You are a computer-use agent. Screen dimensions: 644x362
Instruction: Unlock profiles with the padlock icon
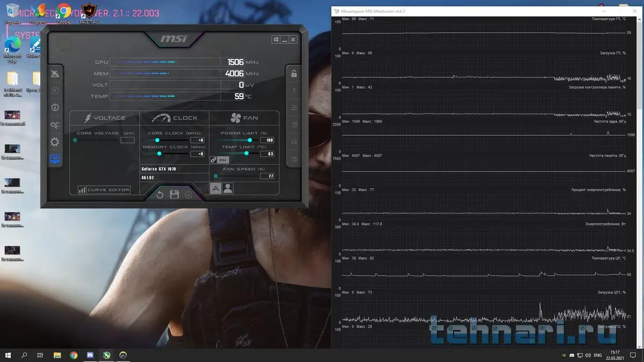[294, 74]
